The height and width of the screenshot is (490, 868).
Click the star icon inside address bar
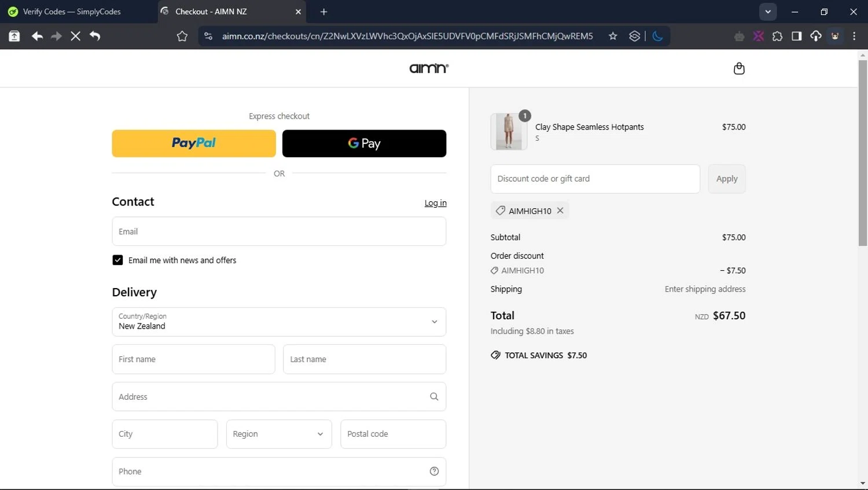pyautogui.click(x=613, y=36)
